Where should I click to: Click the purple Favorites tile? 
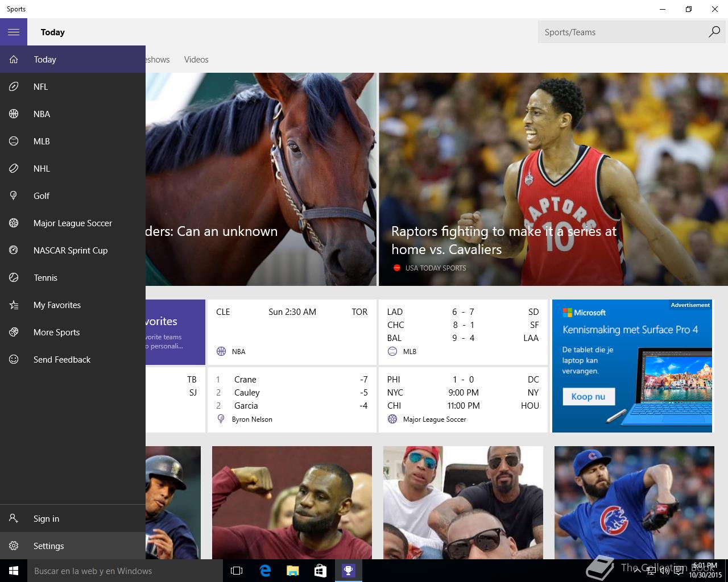[x=175, y=332]
